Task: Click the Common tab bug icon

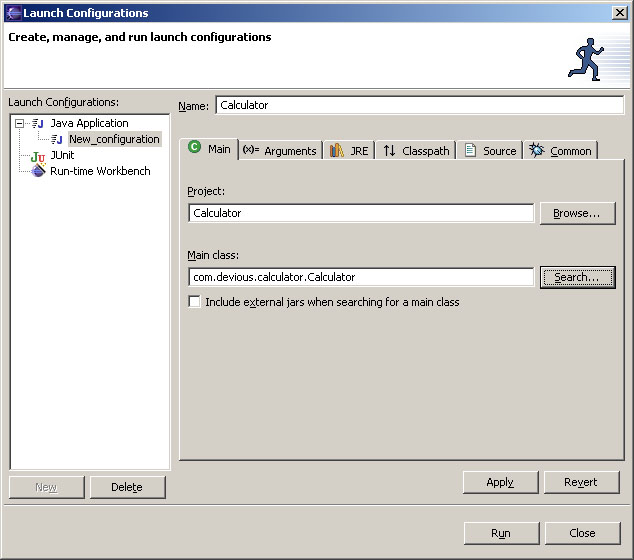Action: pos(537,150)
